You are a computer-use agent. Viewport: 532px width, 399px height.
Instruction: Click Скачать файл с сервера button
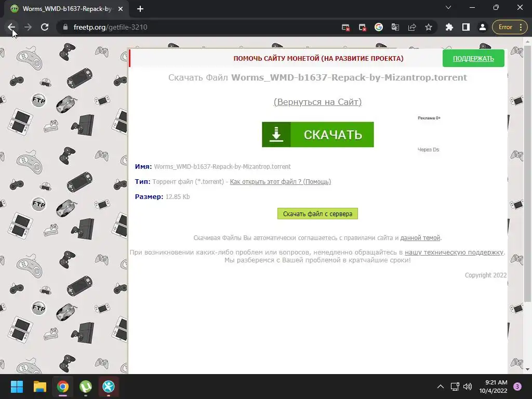(x=317, y=214)
